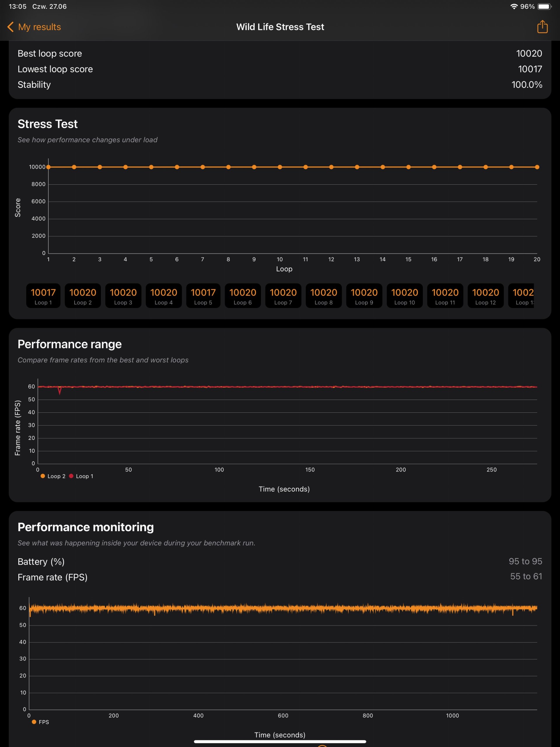Tap the battery status icon

[544, 6]
